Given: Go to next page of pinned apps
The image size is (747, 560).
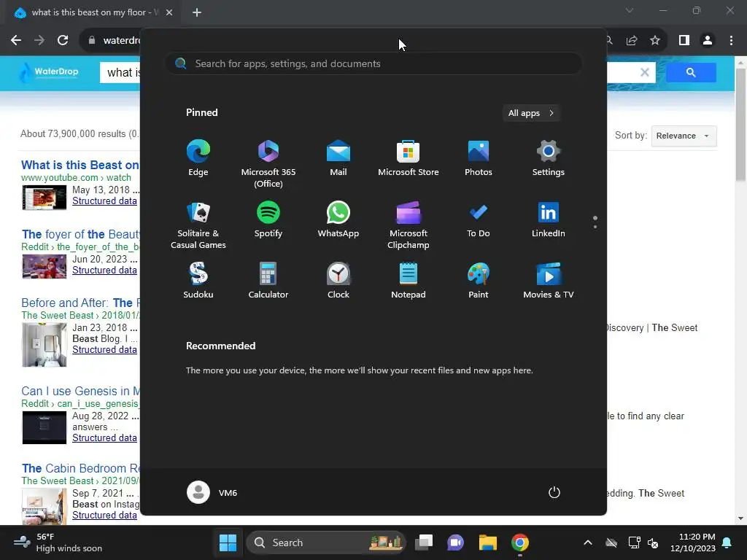Looking at the screenshot, I should [595, 226].
